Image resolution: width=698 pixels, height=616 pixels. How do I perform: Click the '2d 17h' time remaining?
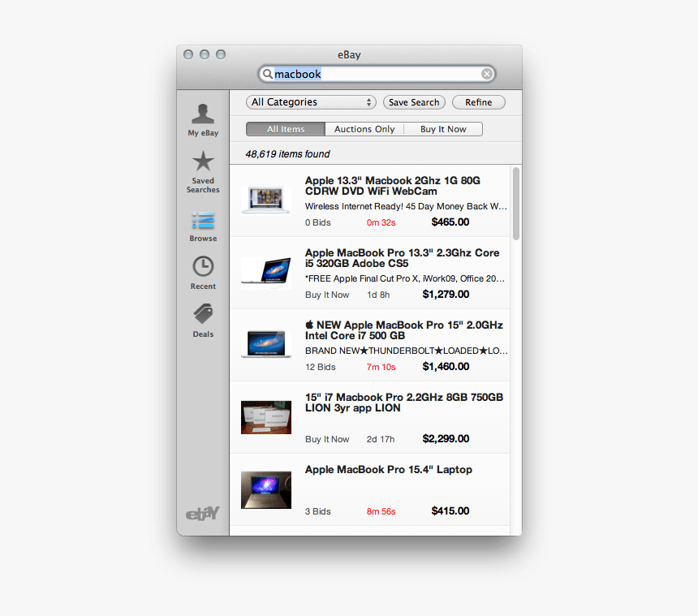[381, 439]
